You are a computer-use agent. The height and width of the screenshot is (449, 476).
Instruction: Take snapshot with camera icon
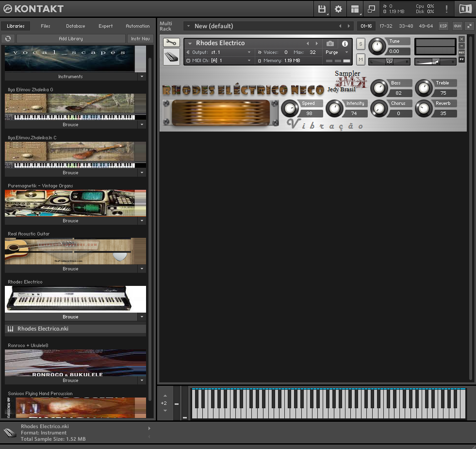(x=330, y=43)
